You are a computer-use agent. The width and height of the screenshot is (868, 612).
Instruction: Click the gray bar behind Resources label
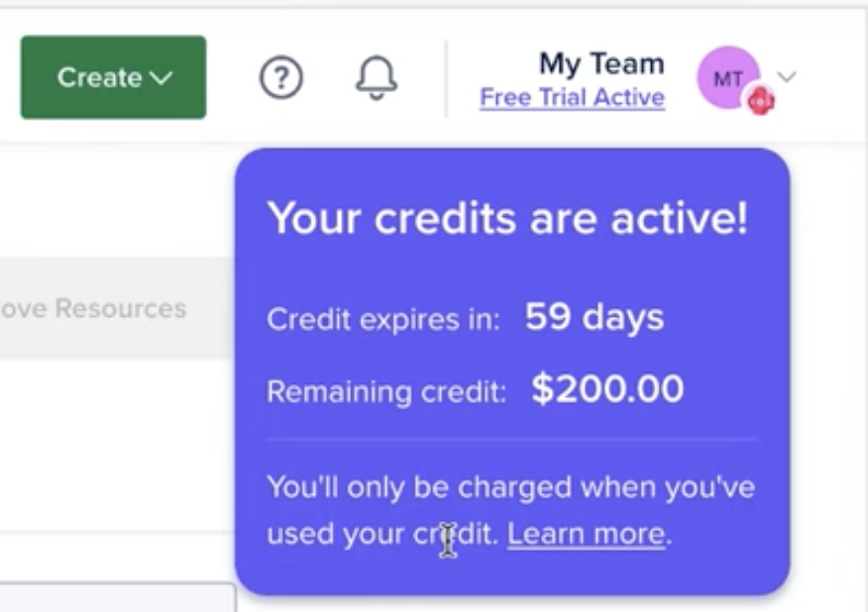pyautogui.click(x=116, y=308)
